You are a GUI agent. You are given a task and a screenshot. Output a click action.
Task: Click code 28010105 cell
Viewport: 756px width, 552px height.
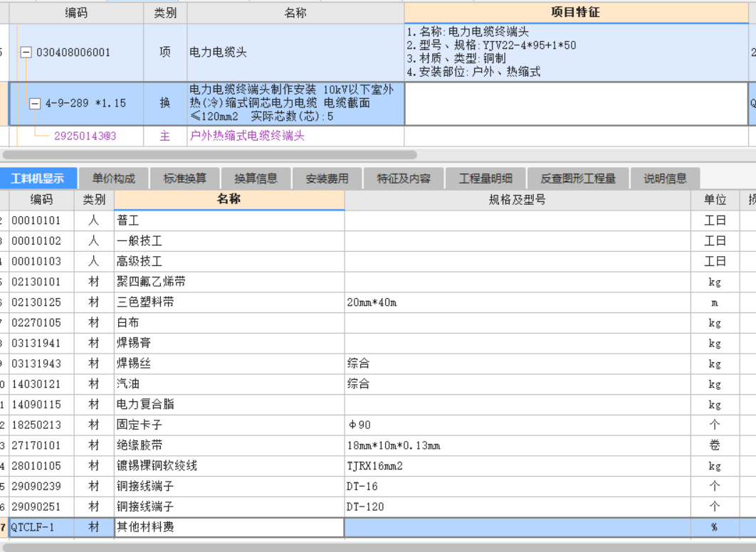[41, 466]
